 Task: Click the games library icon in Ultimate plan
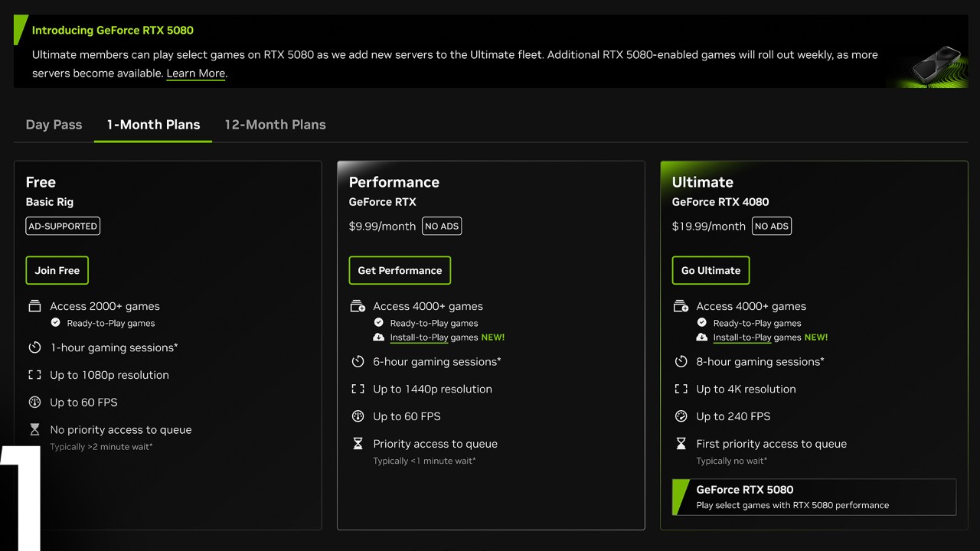click(x=681, y=306)
